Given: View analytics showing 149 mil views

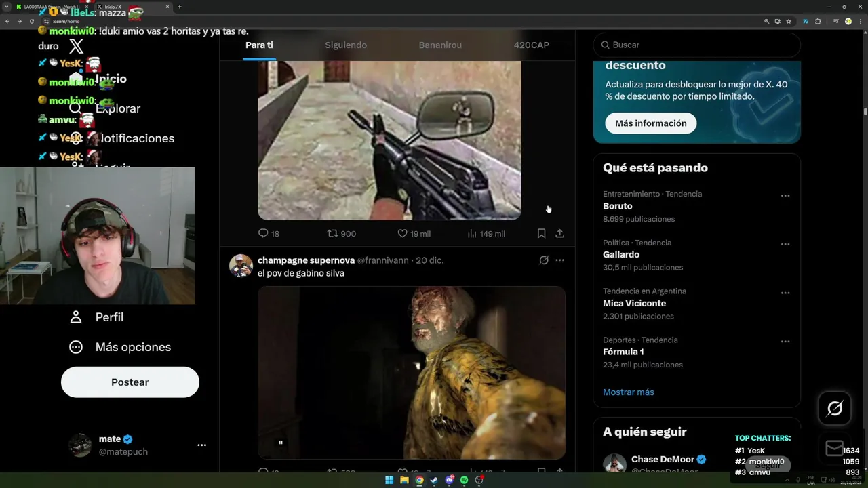Looking at the screenshot, I should click(x=486, y=233).
